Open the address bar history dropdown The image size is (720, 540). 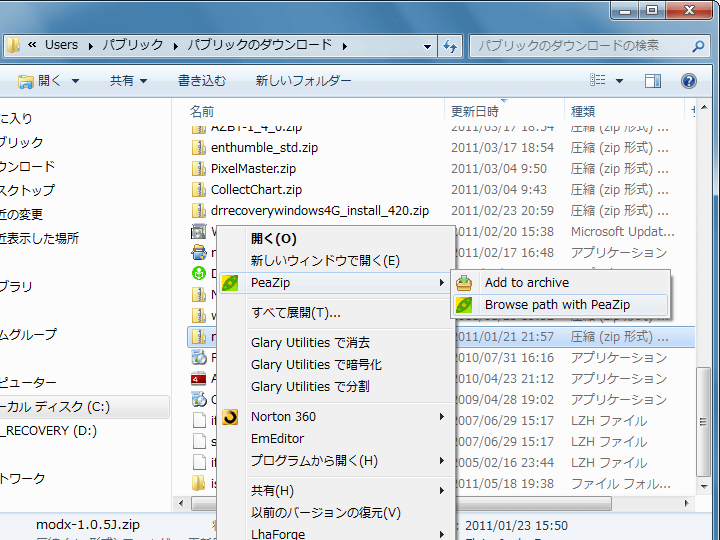tap(427, 46)
